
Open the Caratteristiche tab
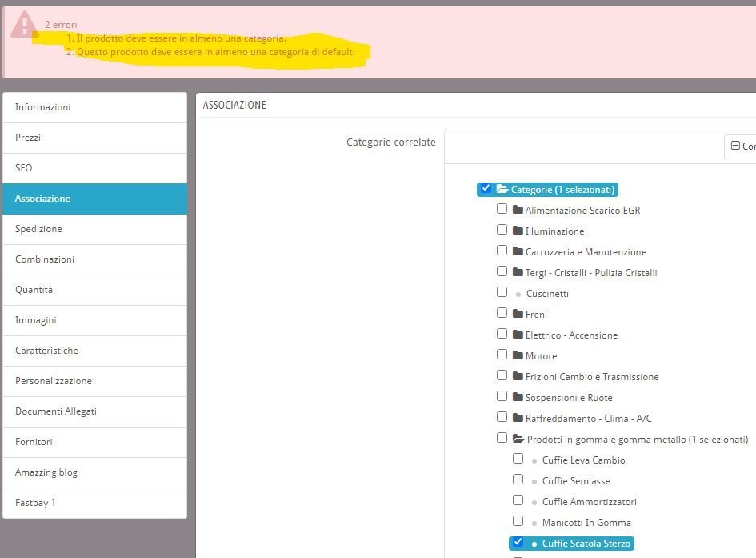[x=94, y=350]
